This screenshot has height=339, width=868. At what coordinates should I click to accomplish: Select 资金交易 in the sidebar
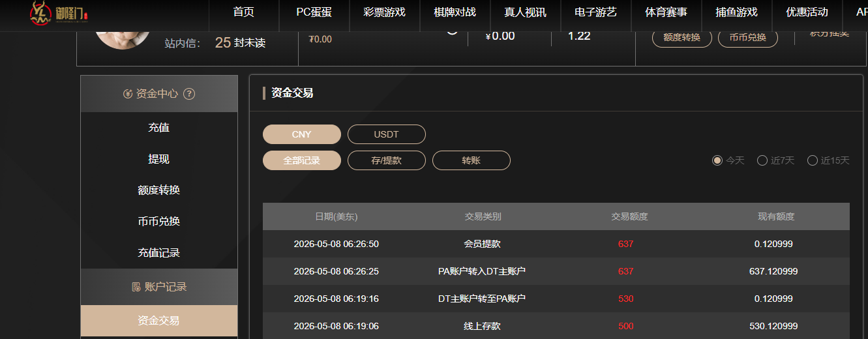pos(159,321)
